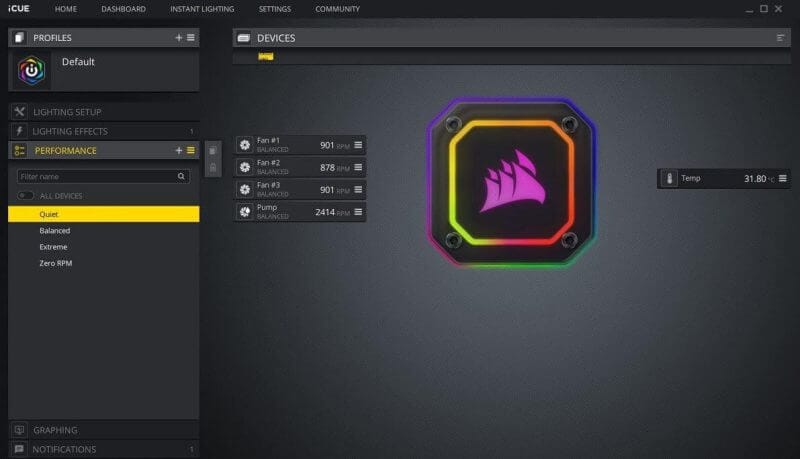
Task: Open the Profiles hamburger menu
Action: tap(191, 37)
